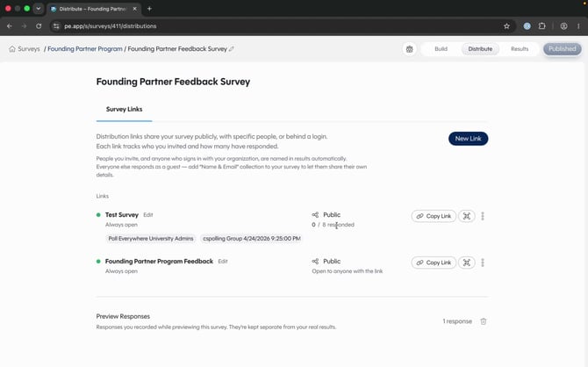Delete preview responses with trash icon
The width and height of the screenshot is (588, 367).
click(484, 321)
